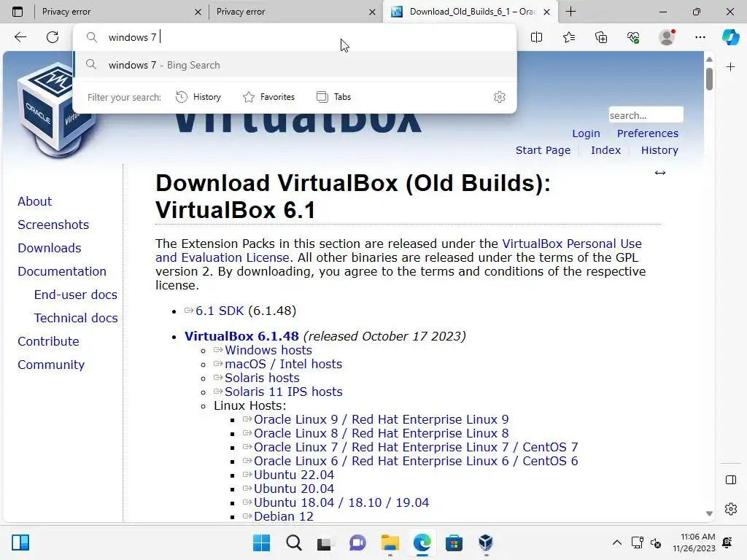Open the Preferences link
This screenshot has width=747, height=560.
pyautogui.click(x=648, y=133)
